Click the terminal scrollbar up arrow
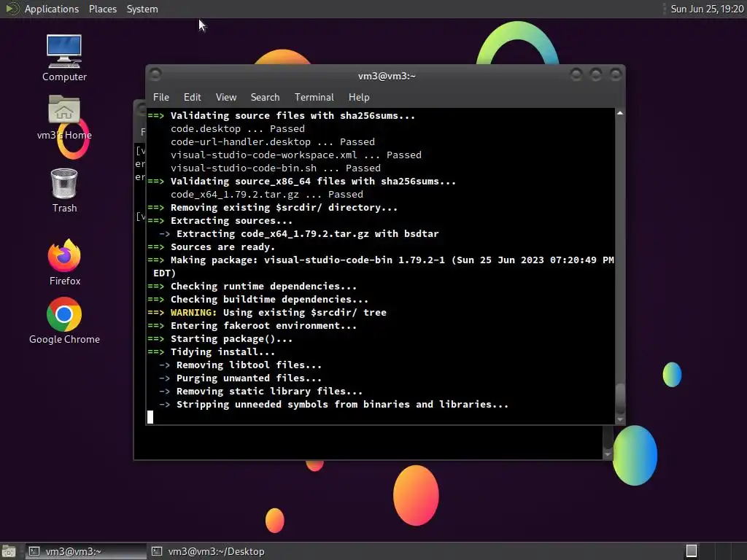 [620, 113]
